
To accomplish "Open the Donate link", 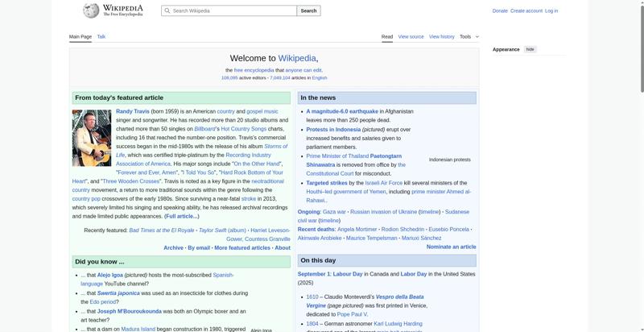I will 500,11.
